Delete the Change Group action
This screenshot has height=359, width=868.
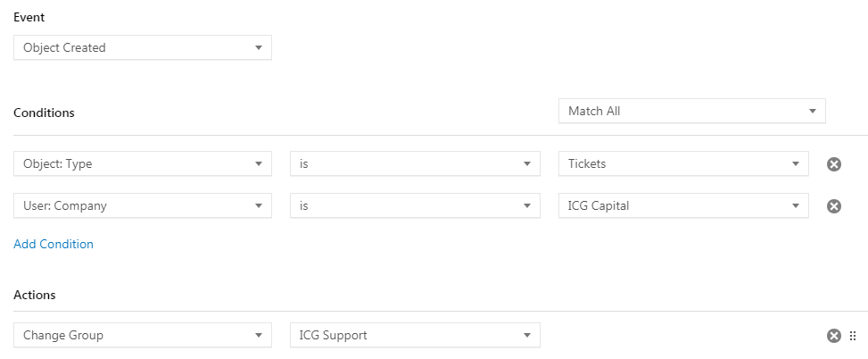pos(834,336)
